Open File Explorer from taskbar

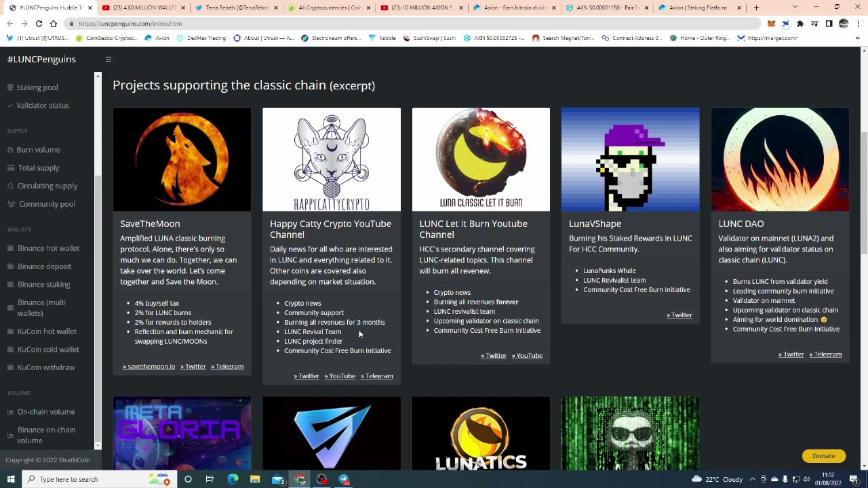click(x=255, y=479)
